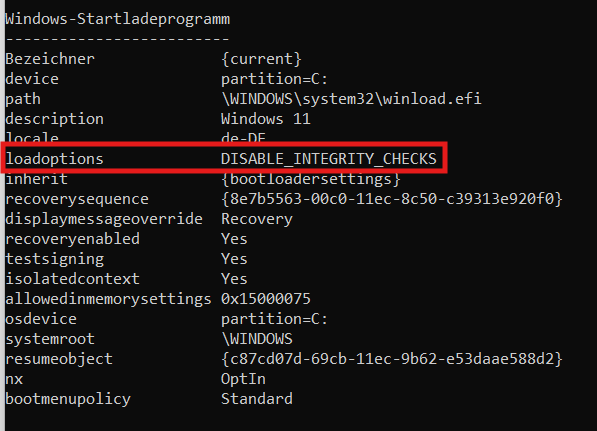597x431 pixels.
Task: Select the Windows 11 description value
Action: pos(266,119)
